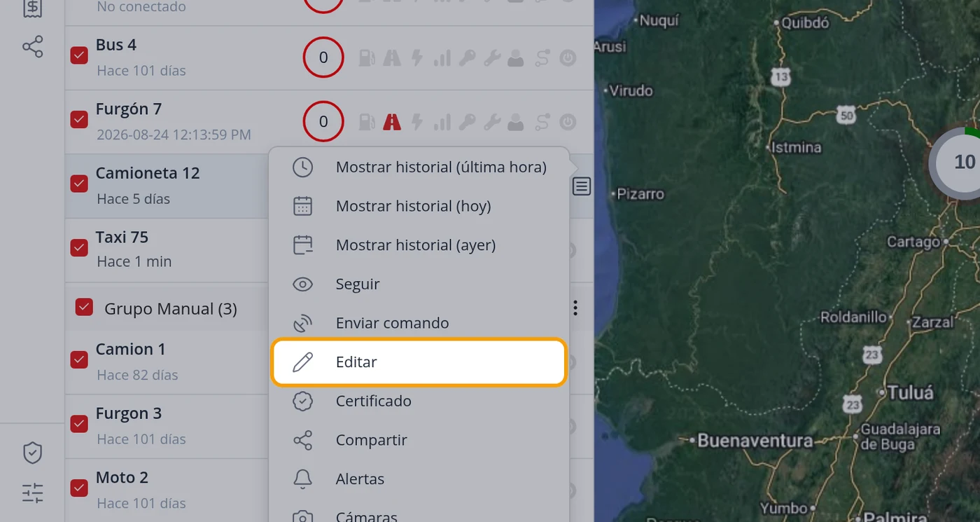This screenshot has height=522, width=980.
Task: Click the driver person icon on Furgón 7
Action: pyautogui.click(x=516, y=122)
